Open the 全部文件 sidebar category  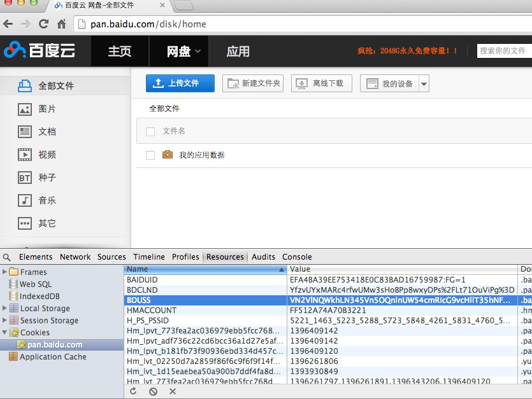[x=65, y=86]
